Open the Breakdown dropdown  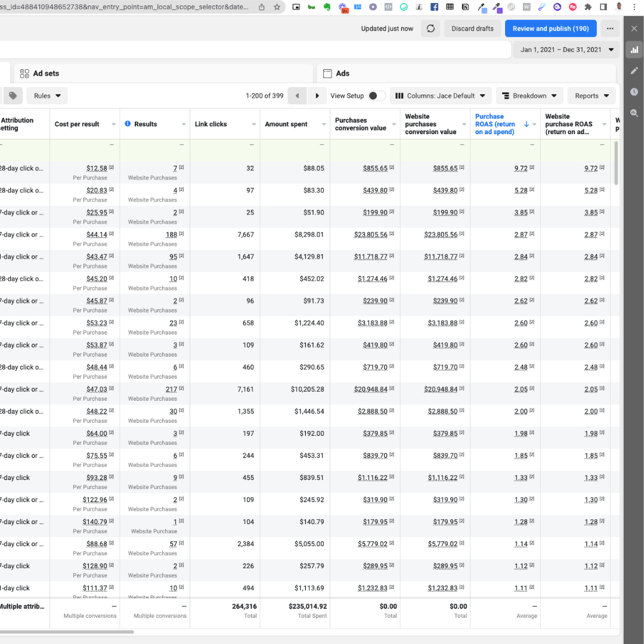coord(529,96)
